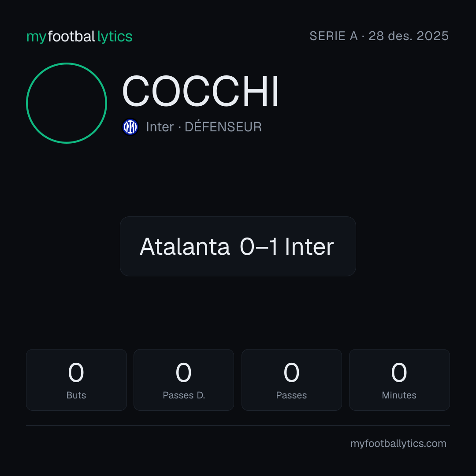
Task: Select the Passes stat card
Action: pyautogui.click(x=292, y=380)
